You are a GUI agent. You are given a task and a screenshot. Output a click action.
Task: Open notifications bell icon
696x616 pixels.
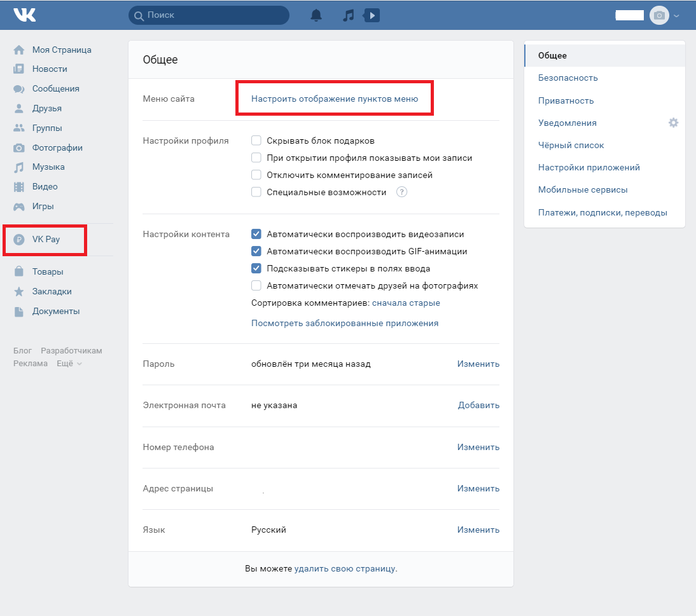tap(316, 15)
